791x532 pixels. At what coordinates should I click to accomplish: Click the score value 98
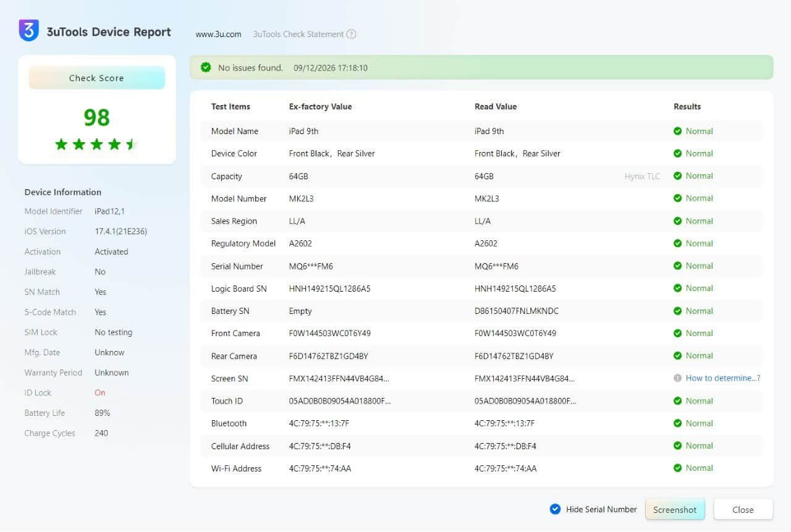(96, 117)
